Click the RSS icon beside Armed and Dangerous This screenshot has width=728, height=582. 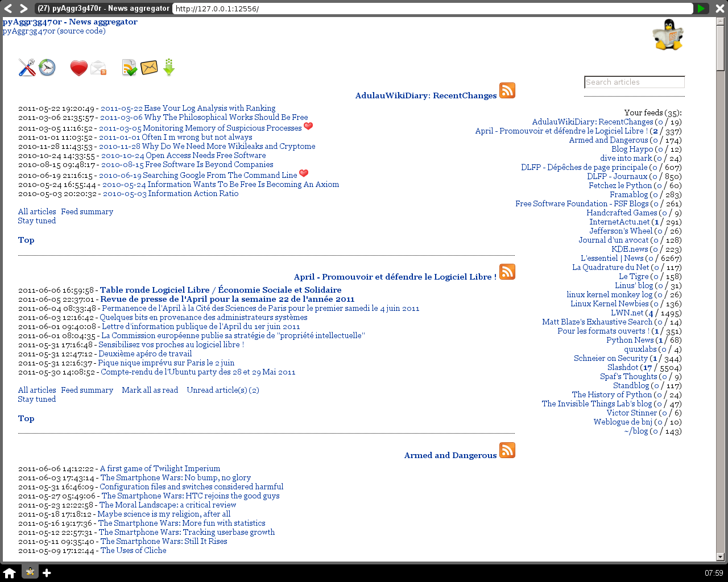coord(507,450)
